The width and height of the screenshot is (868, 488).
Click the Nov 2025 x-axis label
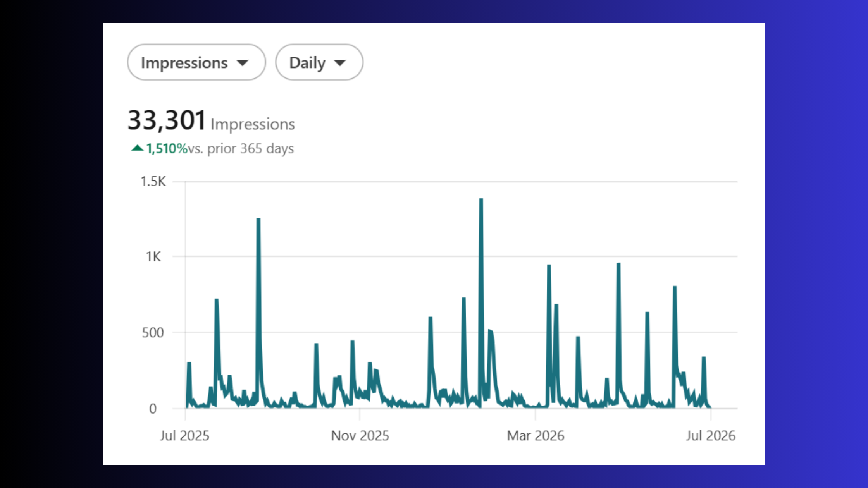(x=360, y=436)
